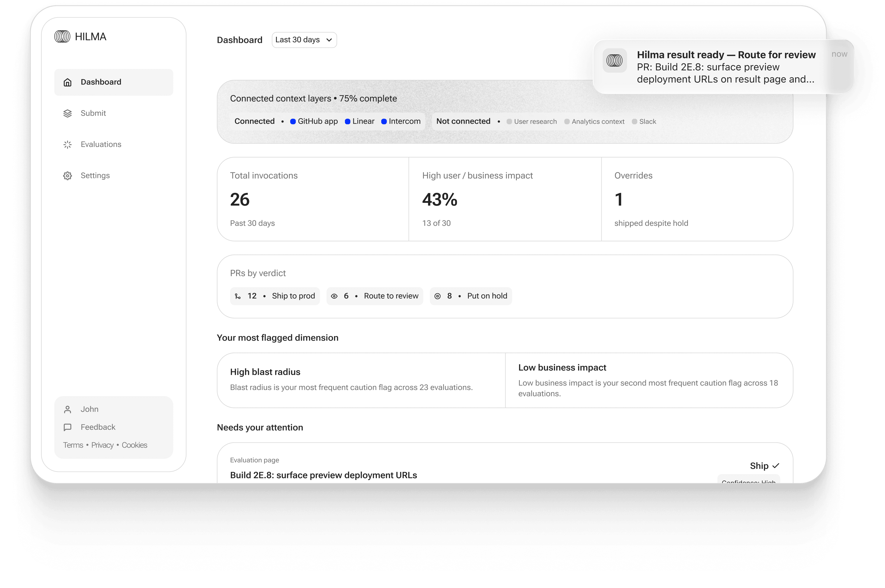Screen dimensions: 885x588
Task: Click the Hilma icon in the notification
Action: pos(614,60)
